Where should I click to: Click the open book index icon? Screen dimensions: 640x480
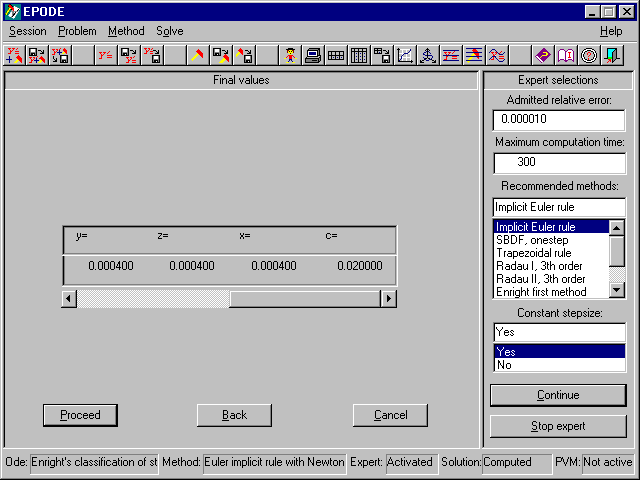click(565, 55)
